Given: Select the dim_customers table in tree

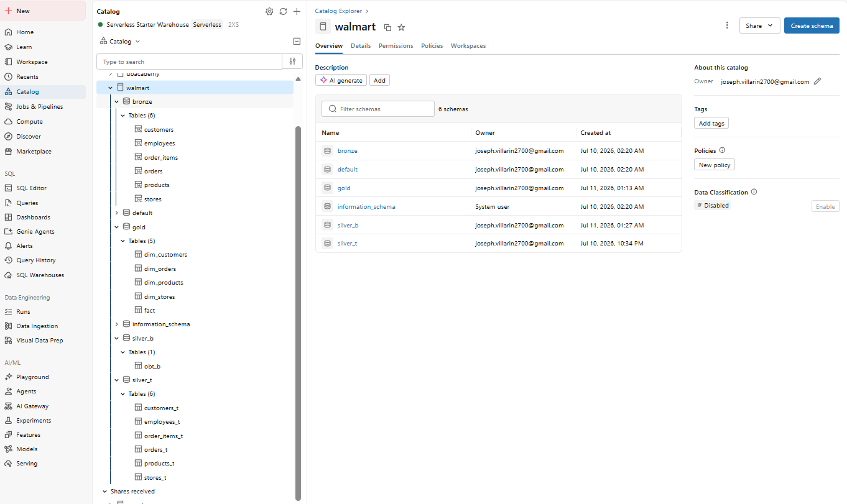Looking at the screenshot, I should [x=165, y=255].
